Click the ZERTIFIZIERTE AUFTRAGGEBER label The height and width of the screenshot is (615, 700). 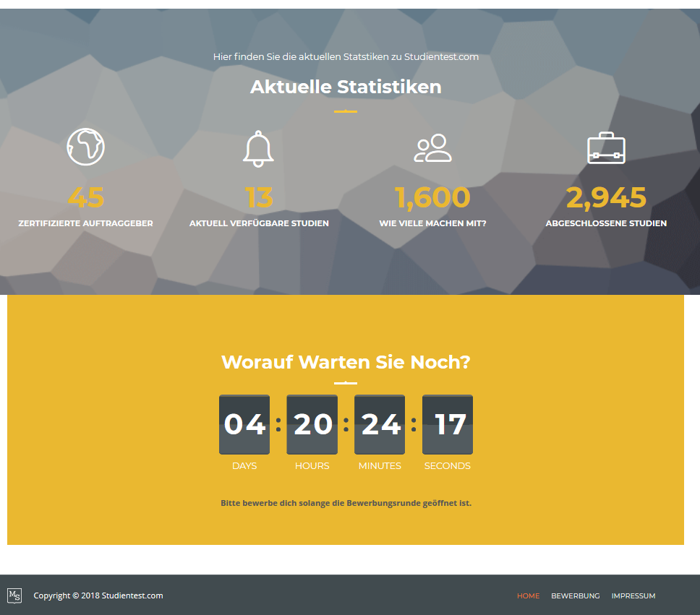[86, 223]
